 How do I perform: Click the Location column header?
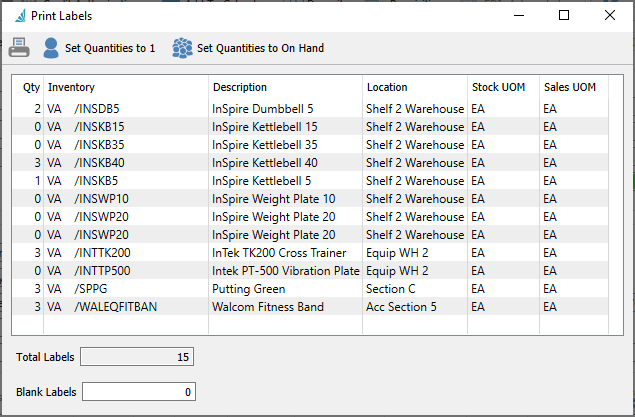click(387, 88)
